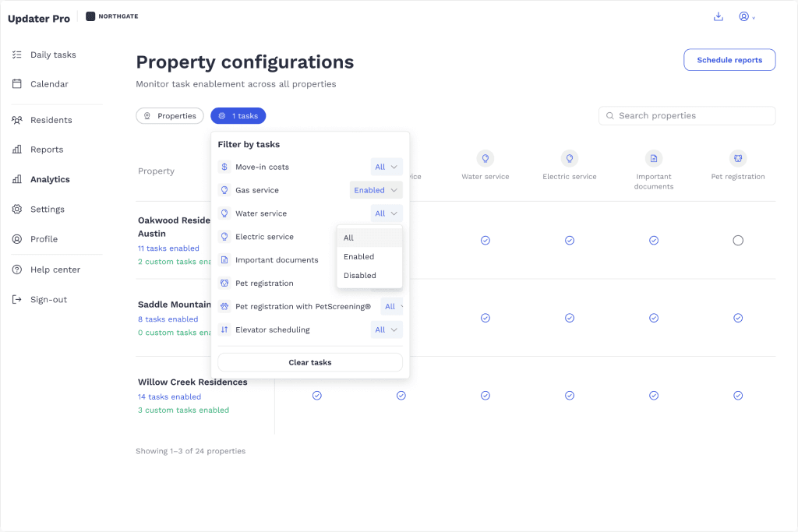Open the Gas service Enabled dropdown
The image size is (798, 532).
(x=376, y=190)
